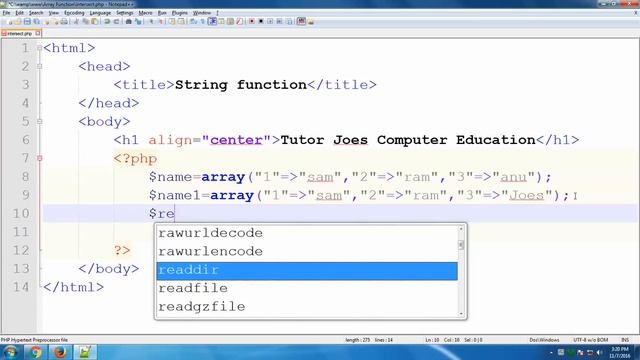Toggle Word Wrap toolbar icon
Viewport: 640px width, 360px height.
pos(193,21)
